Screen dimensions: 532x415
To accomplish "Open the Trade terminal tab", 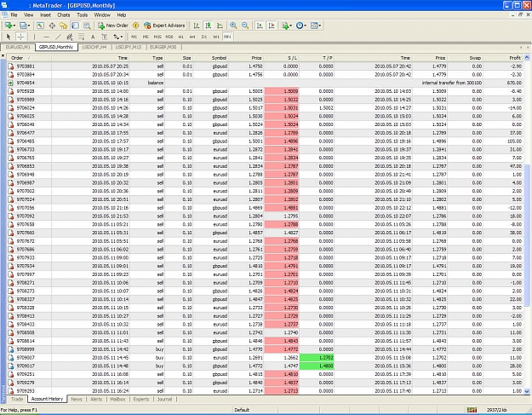I will [x=17, y=399].
